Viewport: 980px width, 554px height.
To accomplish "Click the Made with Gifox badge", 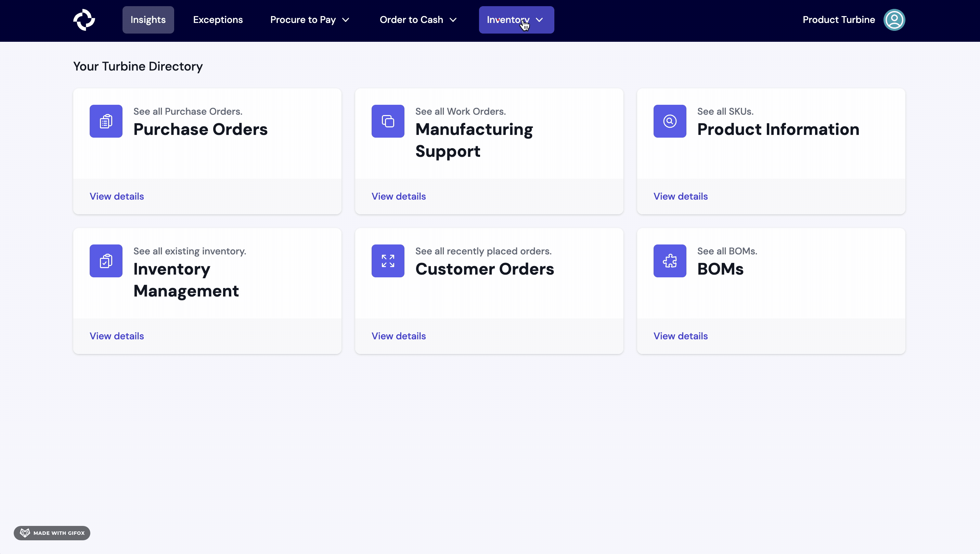I will pos(52,533).
